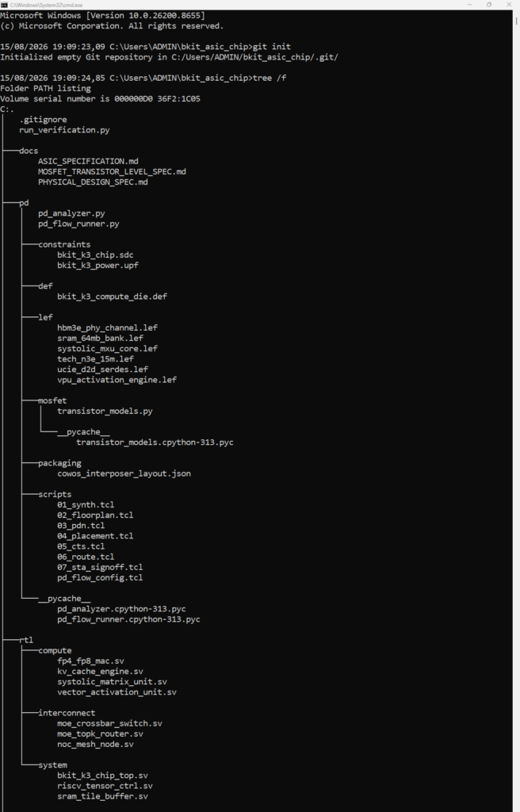This screenshot has width=520, height=812.
Task: Click the scripts folder branch
Action: [x=55, y=495]
